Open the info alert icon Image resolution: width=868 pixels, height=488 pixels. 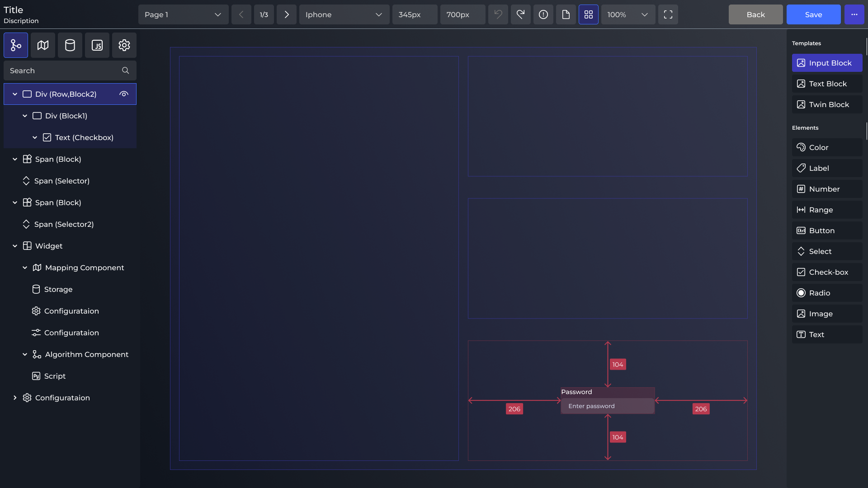click(x=543, y=14)
